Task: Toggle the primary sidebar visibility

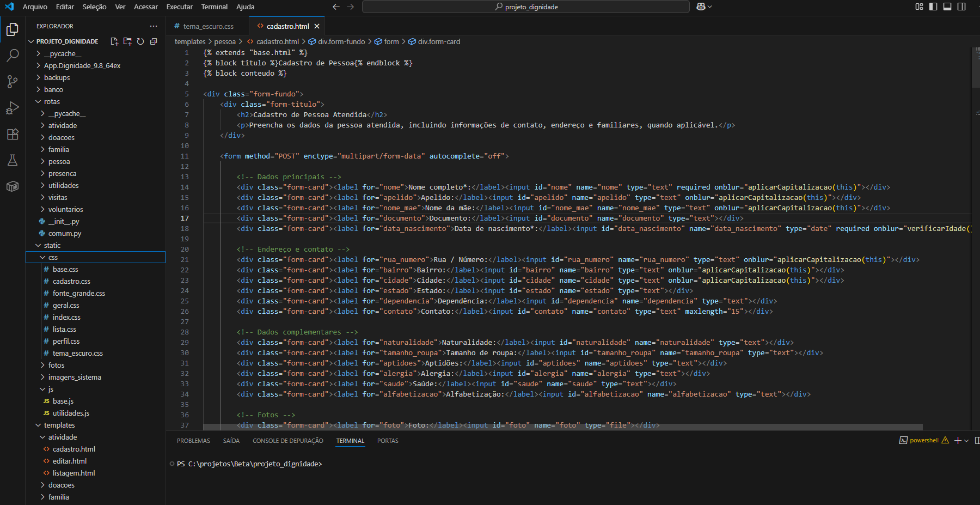Action: tap(933, 7)
